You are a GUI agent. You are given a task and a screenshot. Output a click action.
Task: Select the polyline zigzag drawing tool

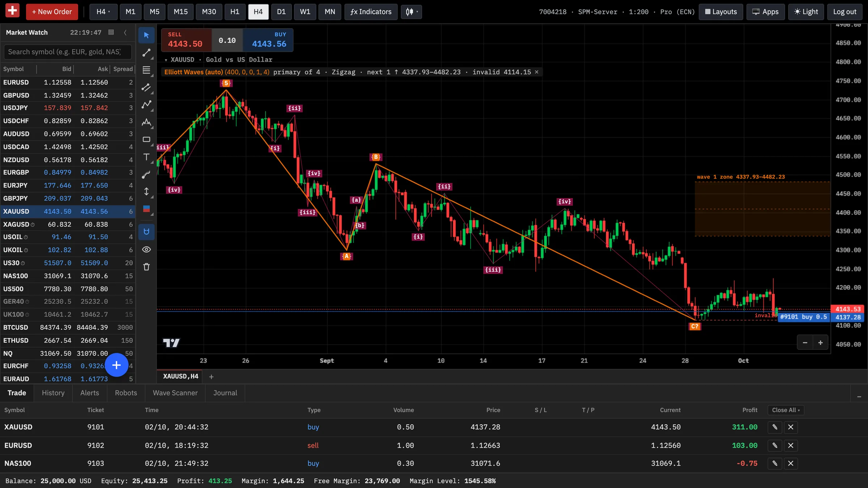146,105
